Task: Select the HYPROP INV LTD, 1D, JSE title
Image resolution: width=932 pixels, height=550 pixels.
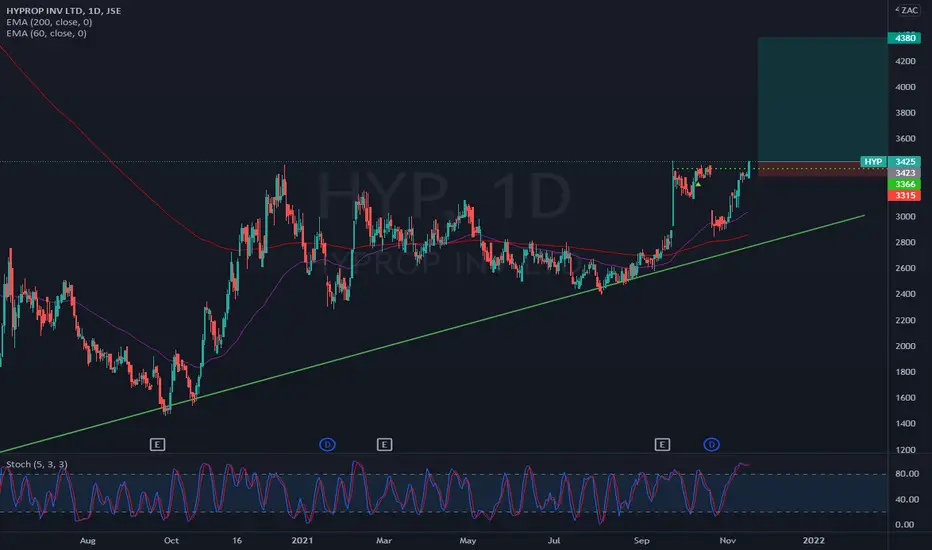Action: 64,11
